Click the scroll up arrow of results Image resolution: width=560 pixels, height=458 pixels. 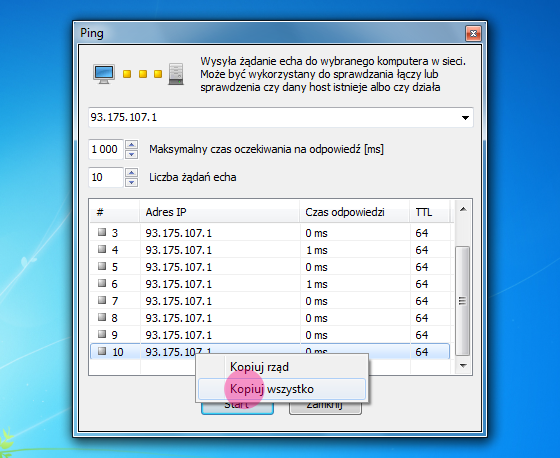coord(463,209)
